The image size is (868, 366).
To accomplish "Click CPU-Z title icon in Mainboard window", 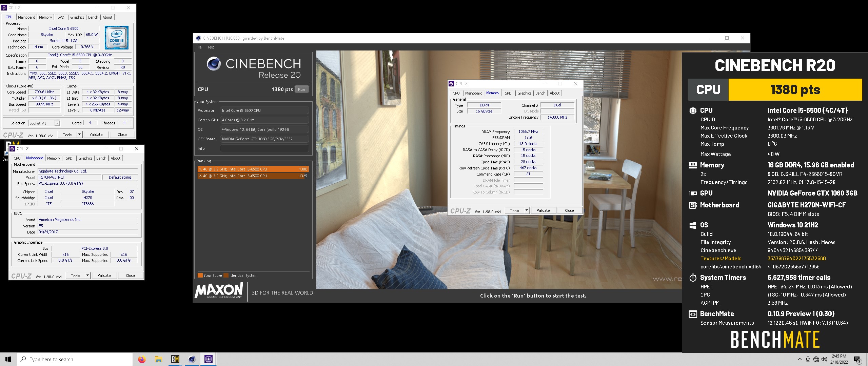I will (12, 149).
